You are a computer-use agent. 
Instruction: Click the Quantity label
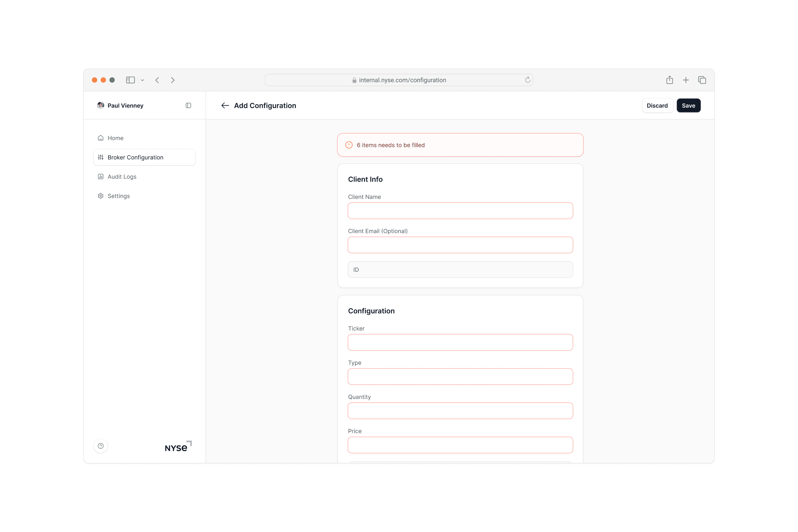click(x=359, y=397)
